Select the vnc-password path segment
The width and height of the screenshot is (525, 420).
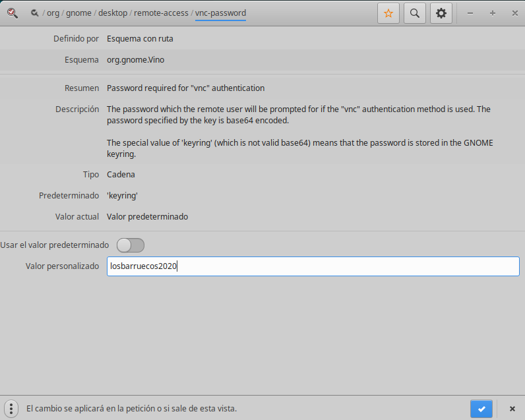pyautogui.click(x=221, y=13)
